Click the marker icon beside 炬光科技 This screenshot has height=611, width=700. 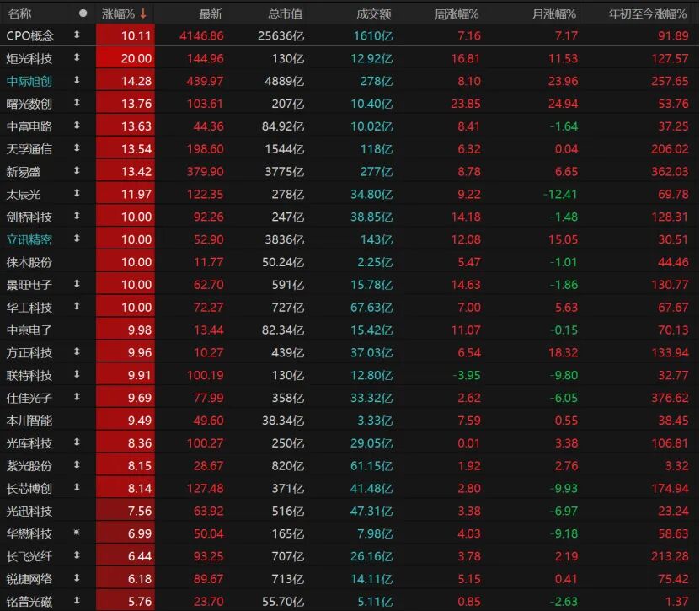(x=77, y=58)
